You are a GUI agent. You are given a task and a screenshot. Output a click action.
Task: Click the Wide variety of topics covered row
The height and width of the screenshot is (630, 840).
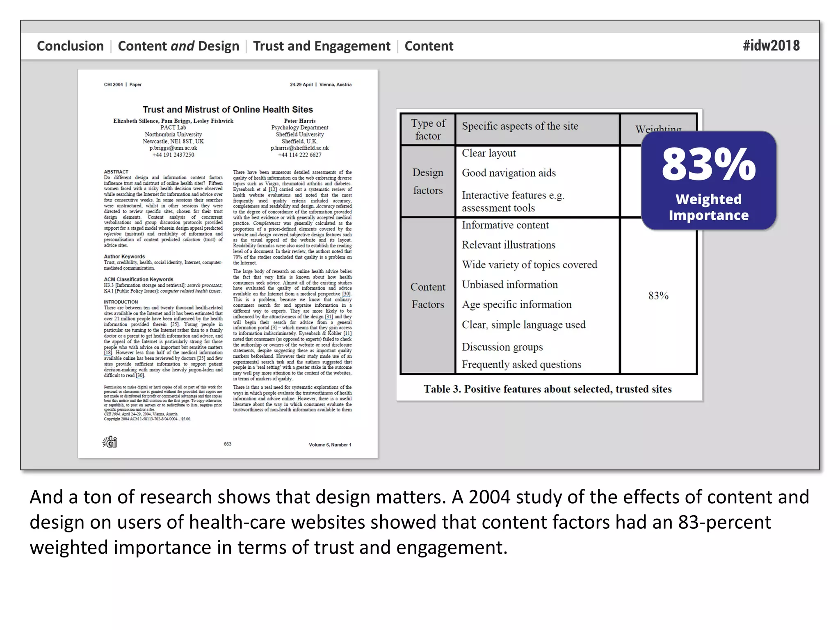pyautogui.click(x=530, y=265)
